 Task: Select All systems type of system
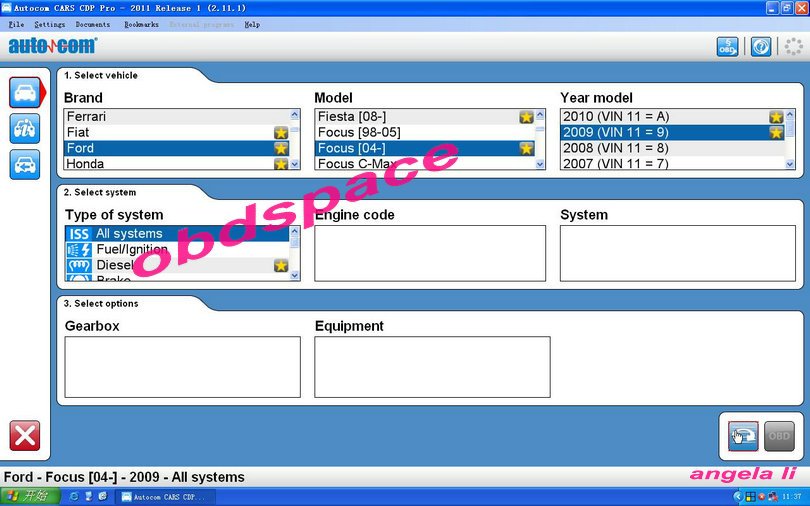(x=177, y=233)
